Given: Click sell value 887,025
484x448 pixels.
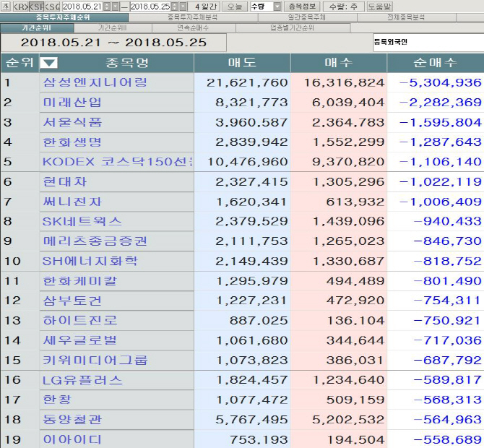Looking at the screenshot, I should coord(259,321).
